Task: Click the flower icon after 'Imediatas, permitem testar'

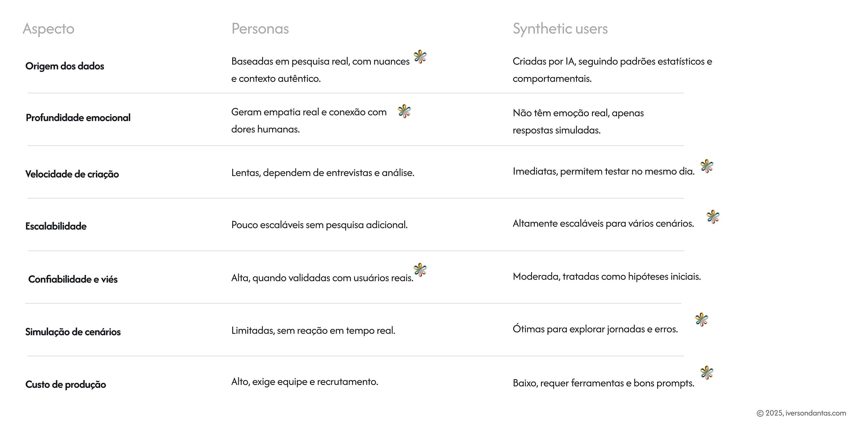Action: (x=707, y=166)
